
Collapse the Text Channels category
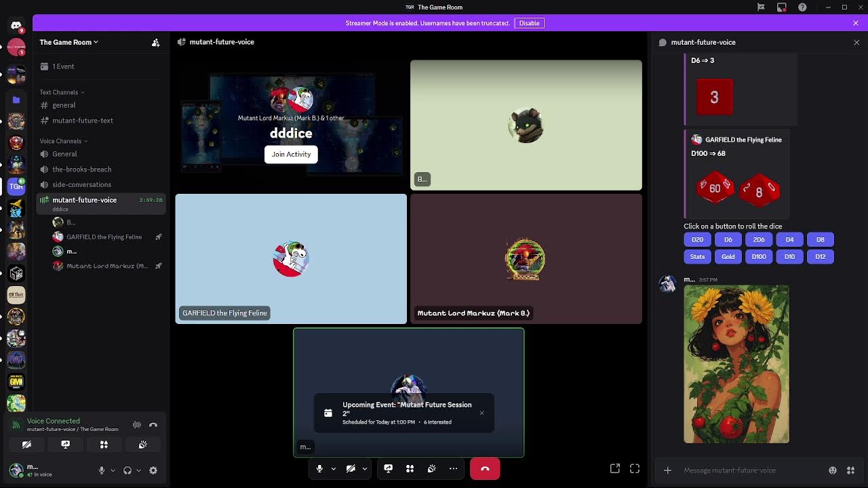click(62, 92)
